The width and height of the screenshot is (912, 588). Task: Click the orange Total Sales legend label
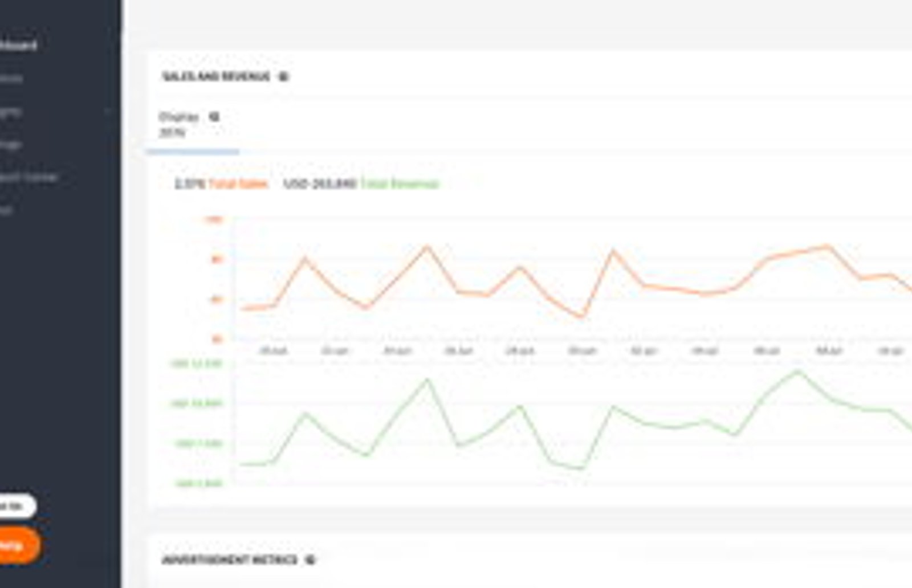point(238,183)
